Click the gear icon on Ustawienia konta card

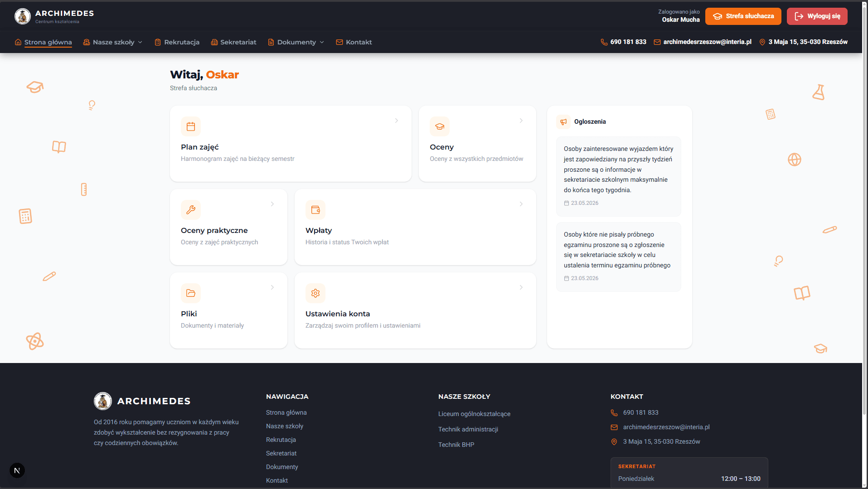click(315, 293)
